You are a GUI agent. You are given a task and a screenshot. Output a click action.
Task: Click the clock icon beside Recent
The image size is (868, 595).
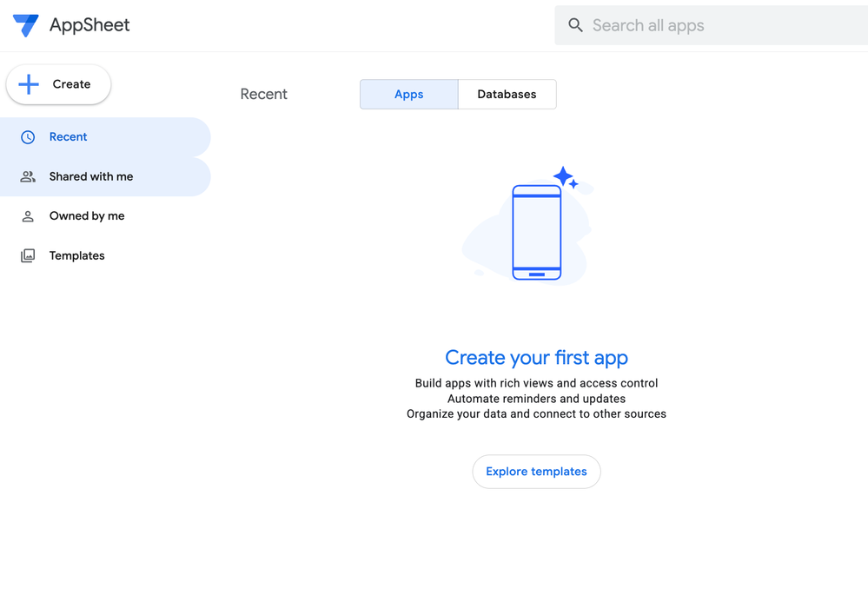pos(28,137)
